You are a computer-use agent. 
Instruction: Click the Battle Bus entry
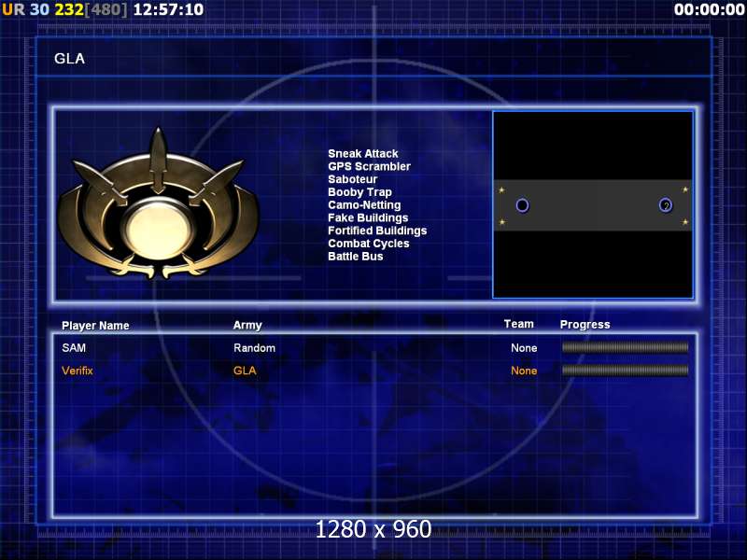pos(356,256)
